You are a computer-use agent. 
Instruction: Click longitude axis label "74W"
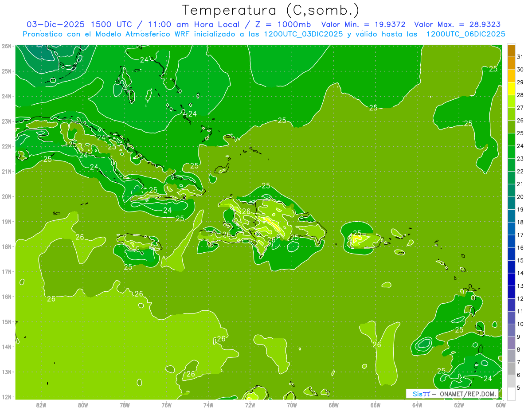click(x=208, y=405)
